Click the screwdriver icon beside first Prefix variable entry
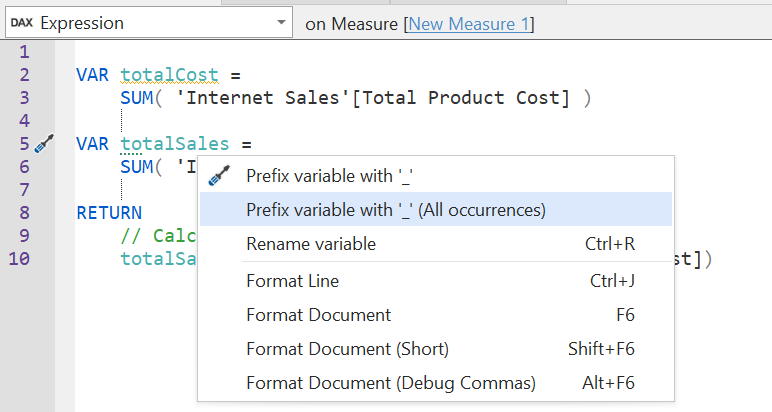Screen dimensions: 772x412 (x=219, y=176)
